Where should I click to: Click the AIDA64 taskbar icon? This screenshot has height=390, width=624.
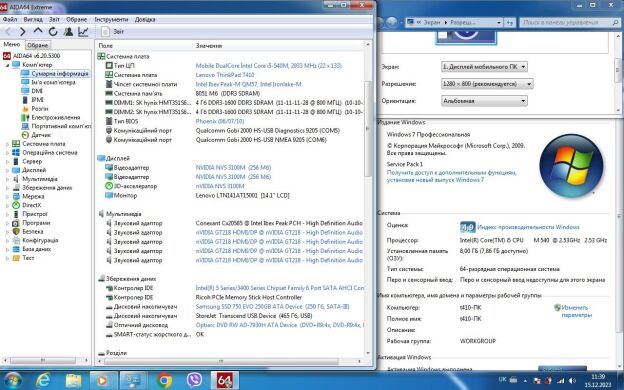click(x=224, y=381)
